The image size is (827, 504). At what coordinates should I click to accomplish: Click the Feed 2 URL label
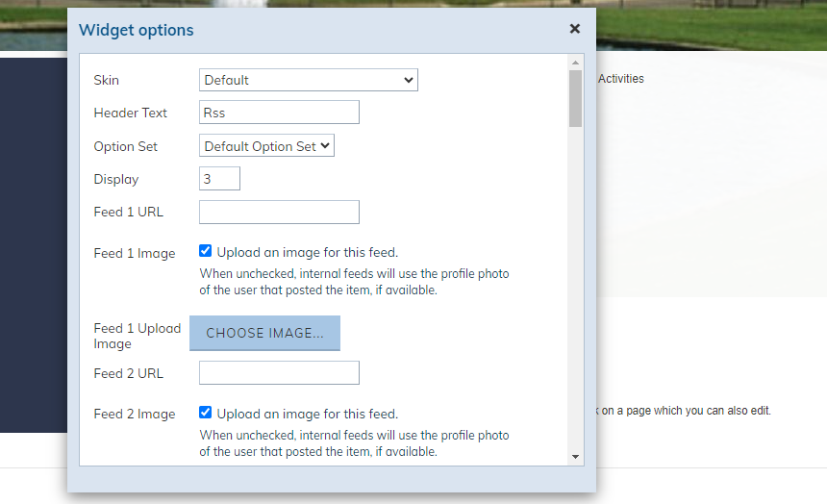[x=129, y=373]
